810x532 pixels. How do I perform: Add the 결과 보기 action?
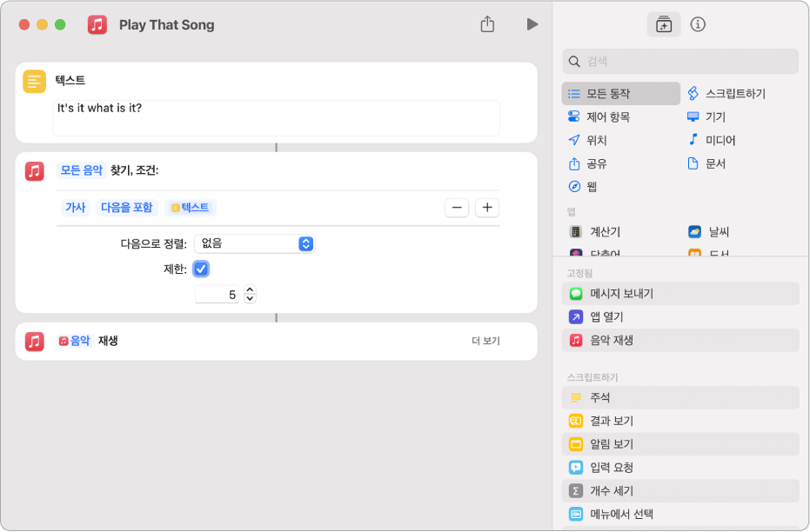[680, 421]
